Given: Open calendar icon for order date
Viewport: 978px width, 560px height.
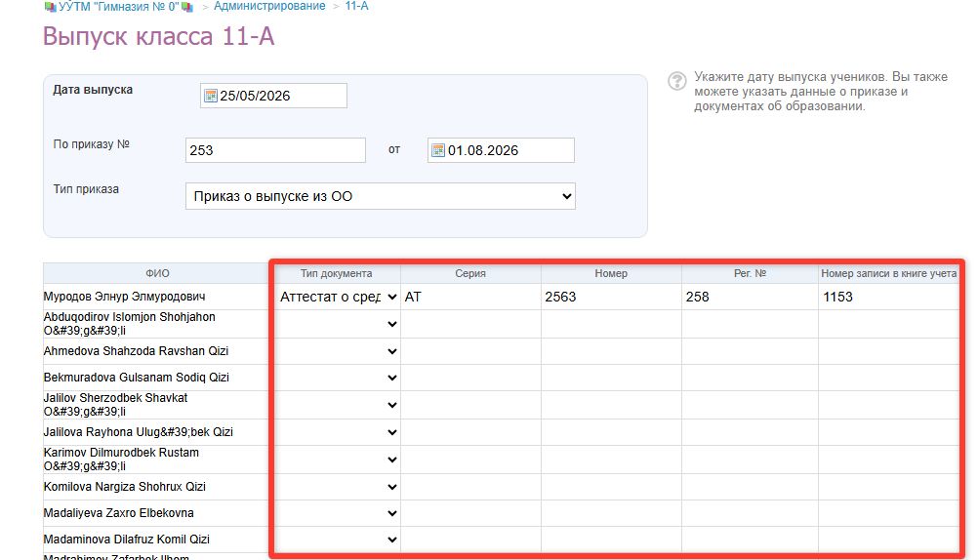Looking at the screenshot, I should click(438, 150).
